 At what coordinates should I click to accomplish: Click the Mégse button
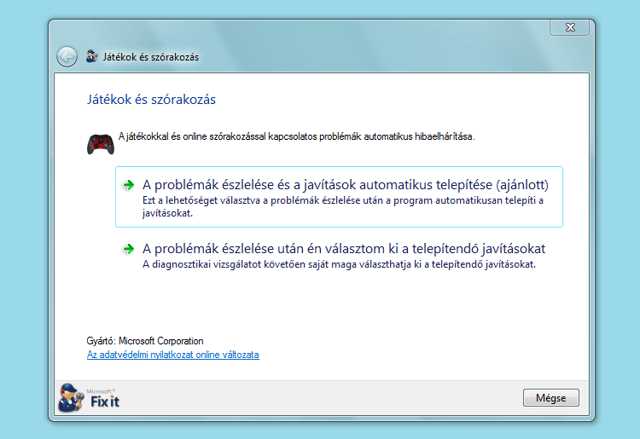[551, 398]
